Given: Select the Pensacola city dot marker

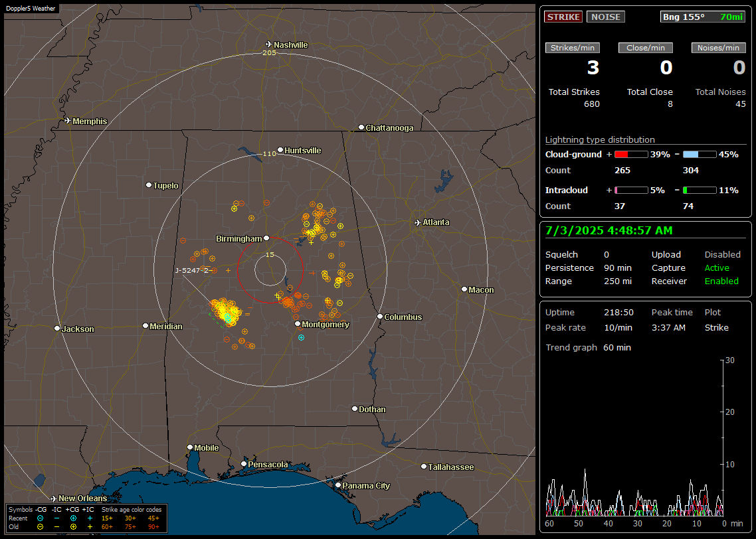Looking at the screenshot, I should [x=244, y=464].
